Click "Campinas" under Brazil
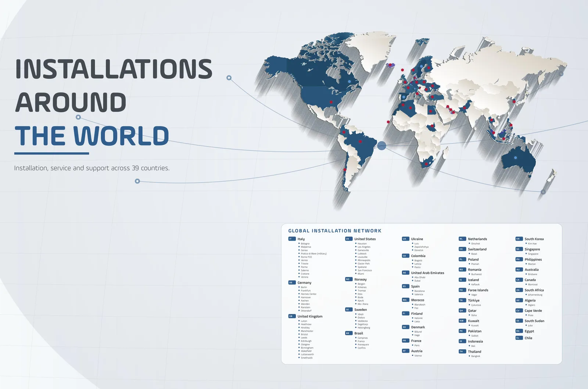This screenshot has height=389, width=588. coord(362,338)
